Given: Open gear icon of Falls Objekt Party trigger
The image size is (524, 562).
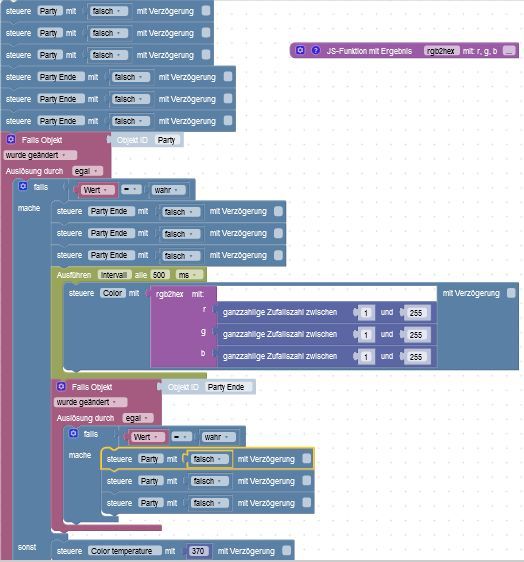Looking at the screenshot, I should click(11, 139).
